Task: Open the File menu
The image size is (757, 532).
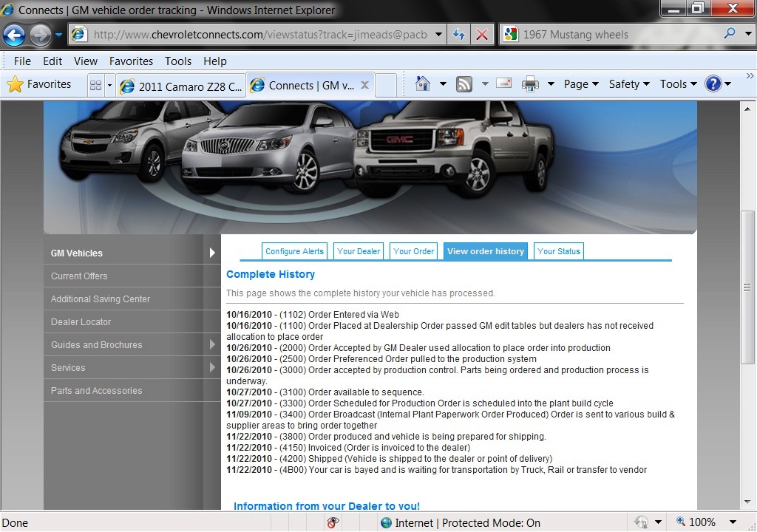Action: pos(22,61)
